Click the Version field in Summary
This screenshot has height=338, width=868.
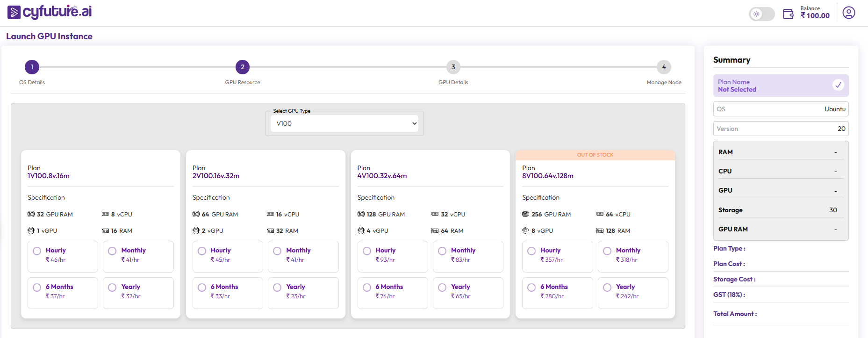pyautogui.click(x=781, y=129)
